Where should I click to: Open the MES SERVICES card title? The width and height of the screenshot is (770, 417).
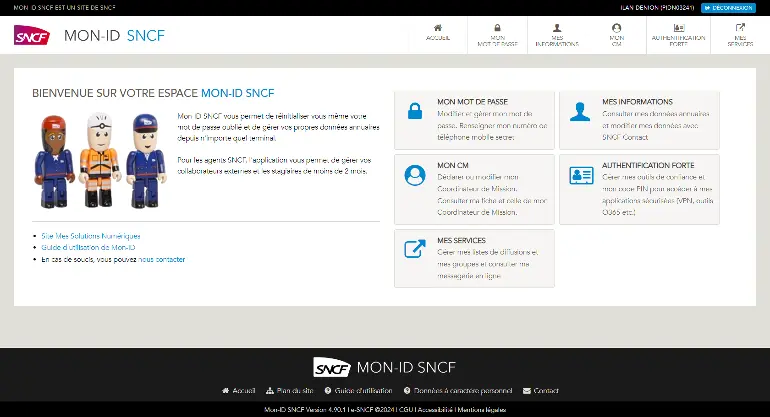[462, 240]
